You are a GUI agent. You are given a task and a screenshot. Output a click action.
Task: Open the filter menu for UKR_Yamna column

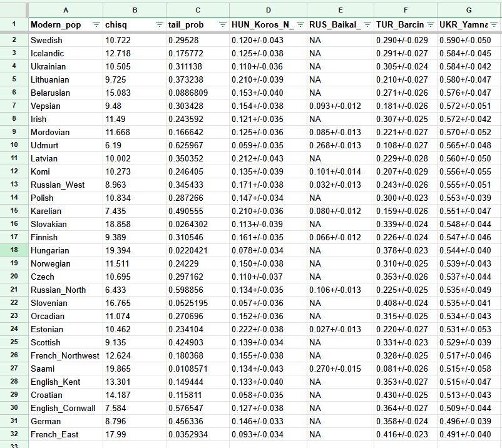[494, 24]
